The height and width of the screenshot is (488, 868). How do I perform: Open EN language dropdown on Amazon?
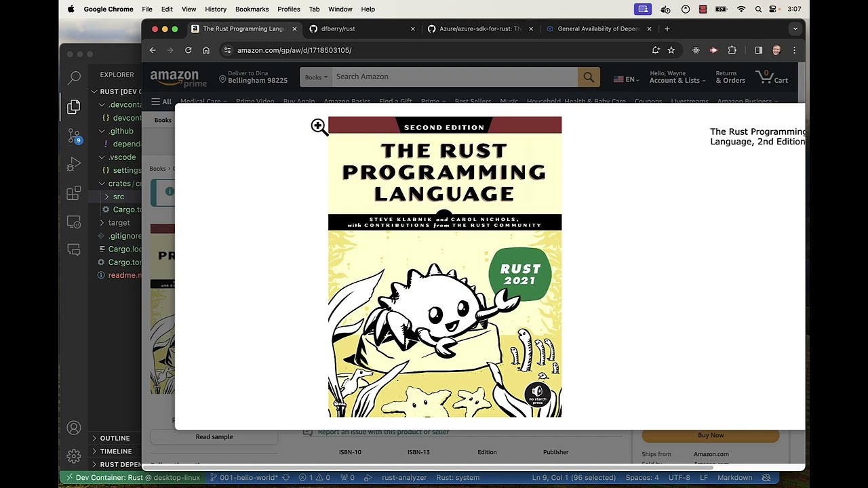pyautogui.click(x=627, y=79)
